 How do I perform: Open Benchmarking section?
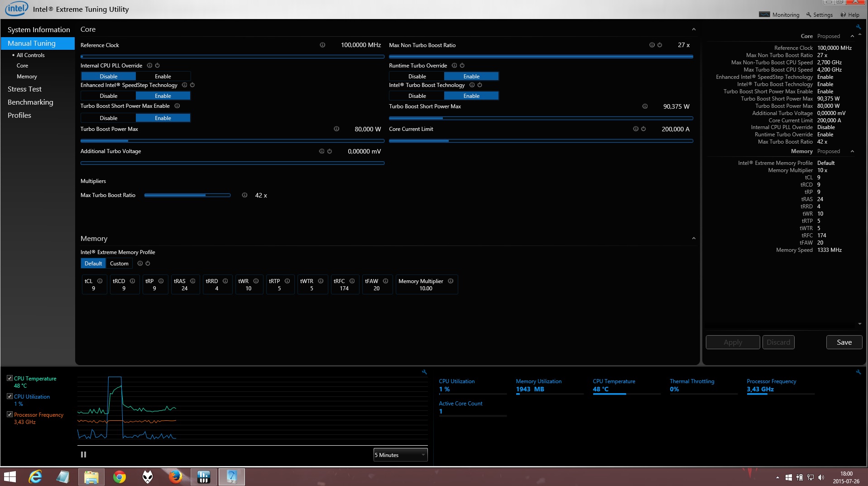click(30, 102)
